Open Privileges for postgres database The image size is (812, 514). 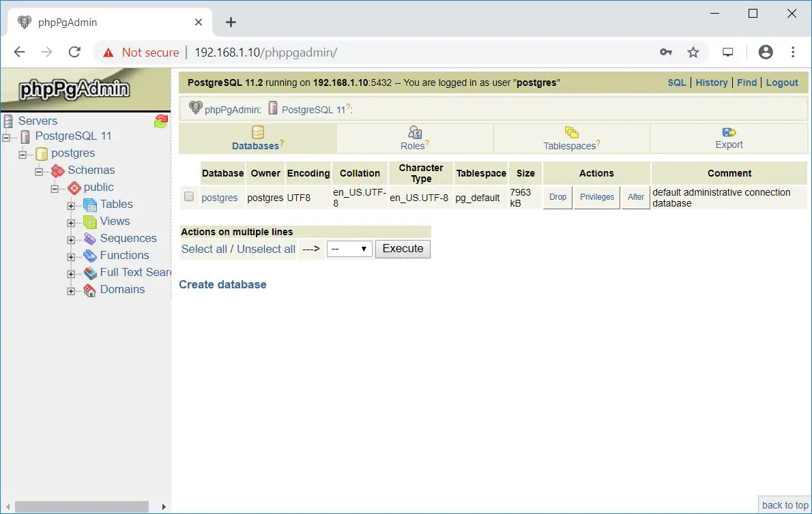click(597, 197)
